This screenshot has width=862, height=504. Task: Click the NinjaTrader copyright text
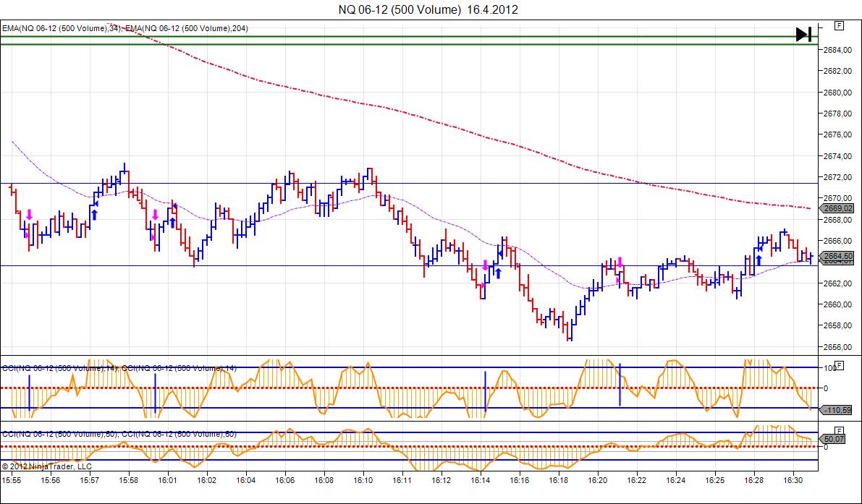(42, 467)
